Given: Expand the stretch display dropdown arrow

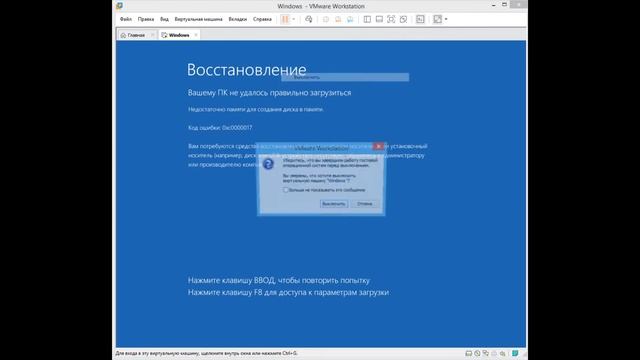Looking at the screenshot, I should (446, 19).
